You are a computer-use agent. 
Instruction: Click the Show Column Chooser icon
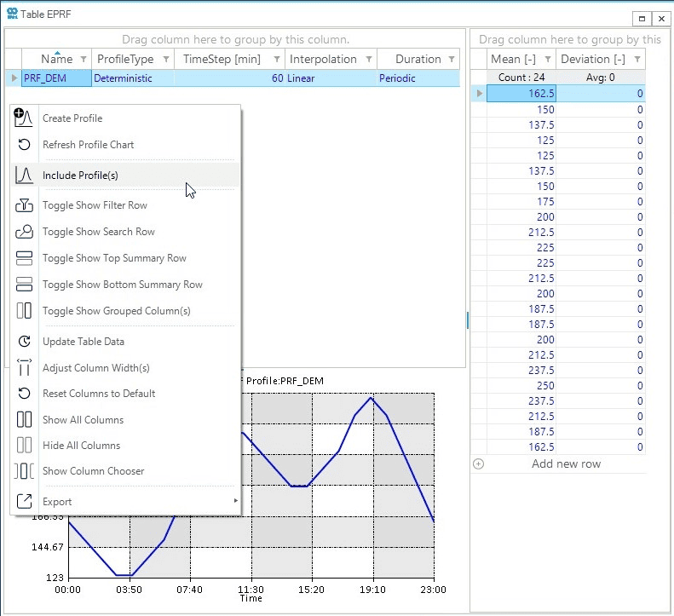[24, 471]
